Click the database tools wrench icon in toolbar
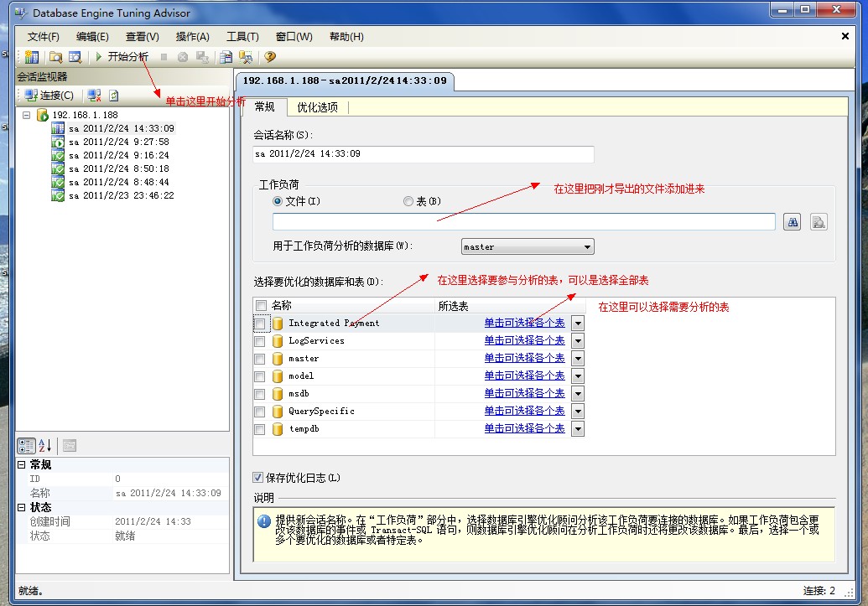This screenshot has width=868, height=606. coord(245,57)
